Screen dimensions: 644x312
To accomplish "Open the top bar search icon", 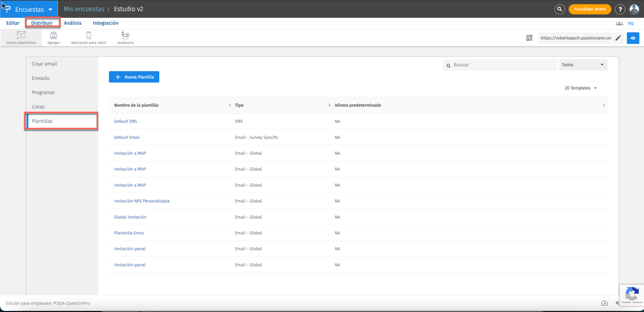I will [x=559, y=9].
